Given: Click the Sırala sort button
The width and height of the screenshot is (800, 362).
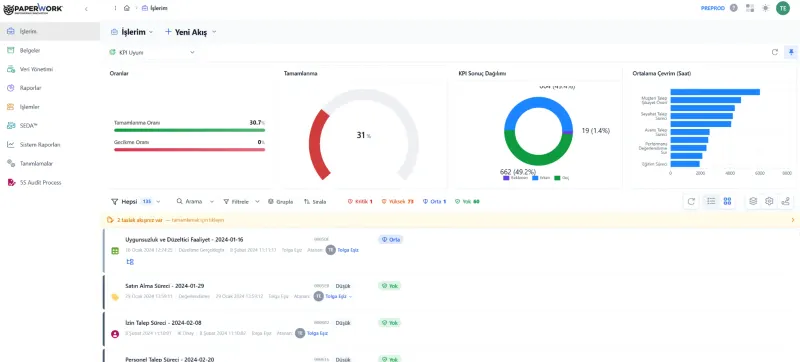Looking at the screenshot, I should point(315,201).
